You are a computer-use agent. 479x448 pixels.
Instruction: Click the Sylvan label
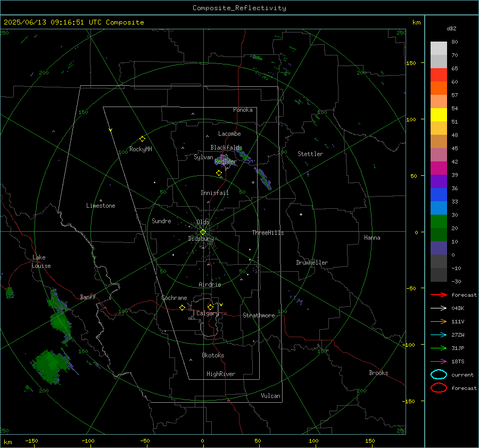click(x=203, y=157)
